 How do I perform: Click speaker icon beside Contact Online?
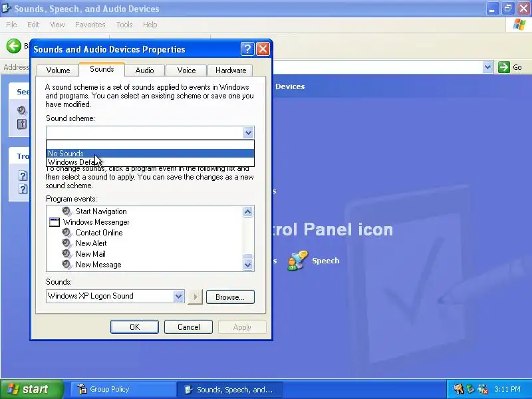pos(67,233)
